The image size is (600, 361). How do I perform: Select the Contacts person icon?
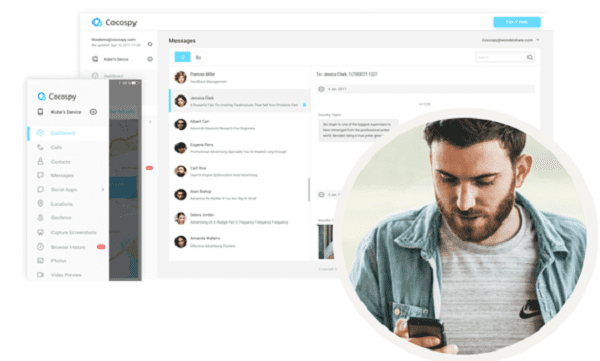point(40,161)
